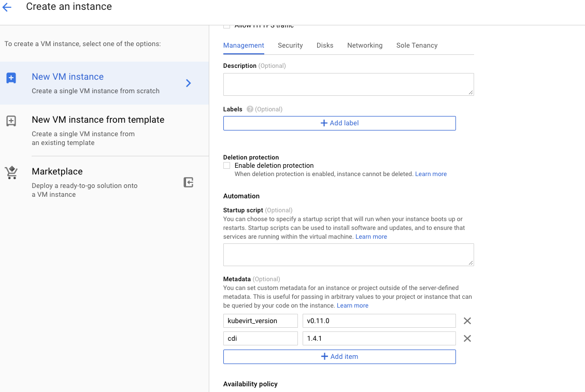Select the Networking tab
The image size is (585, 392).
pos(365,46)
